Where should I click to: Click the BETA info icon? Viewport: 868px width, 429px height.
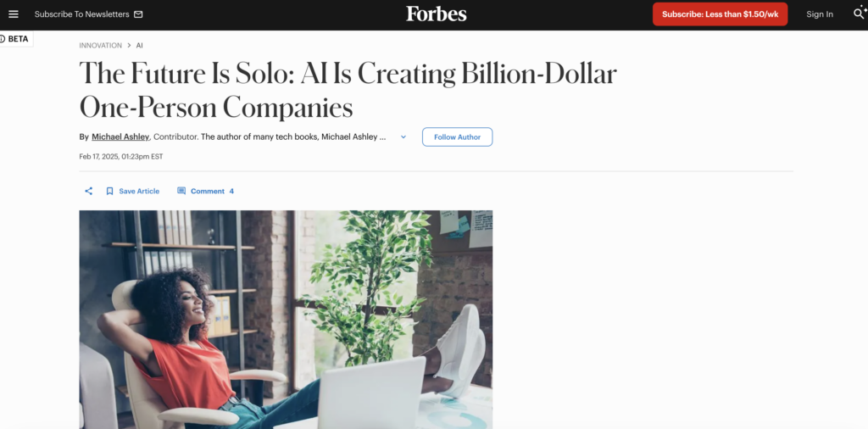(3, 39)
